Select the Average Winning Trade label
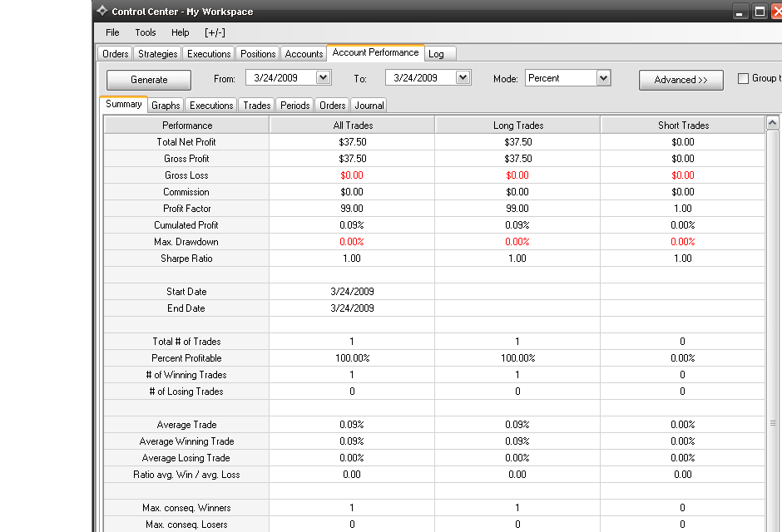This screenshot has height=532, width=782. 186,441
